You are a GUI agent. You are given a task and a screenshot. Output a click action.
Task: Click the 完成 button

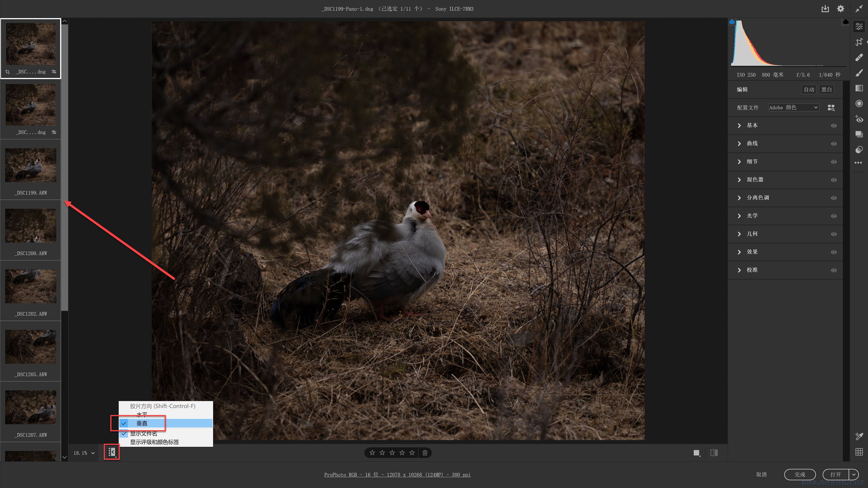tap(800, 474)
